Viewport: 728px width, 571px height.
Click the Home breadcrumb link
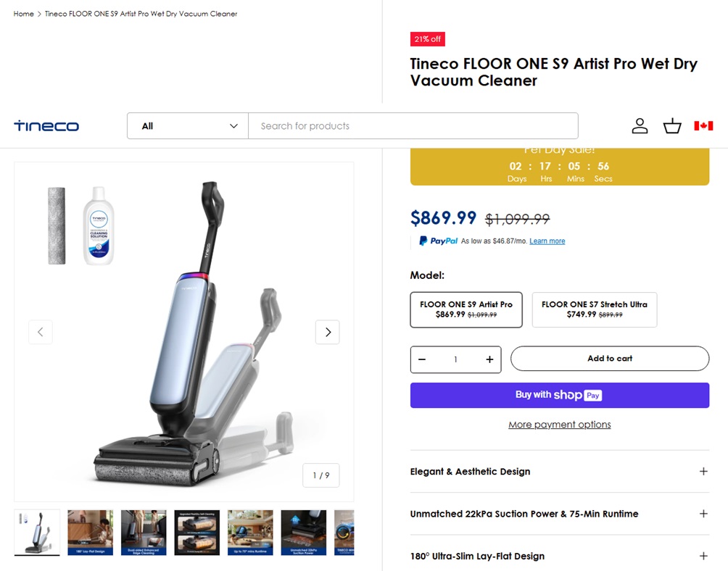pos(24,14)
